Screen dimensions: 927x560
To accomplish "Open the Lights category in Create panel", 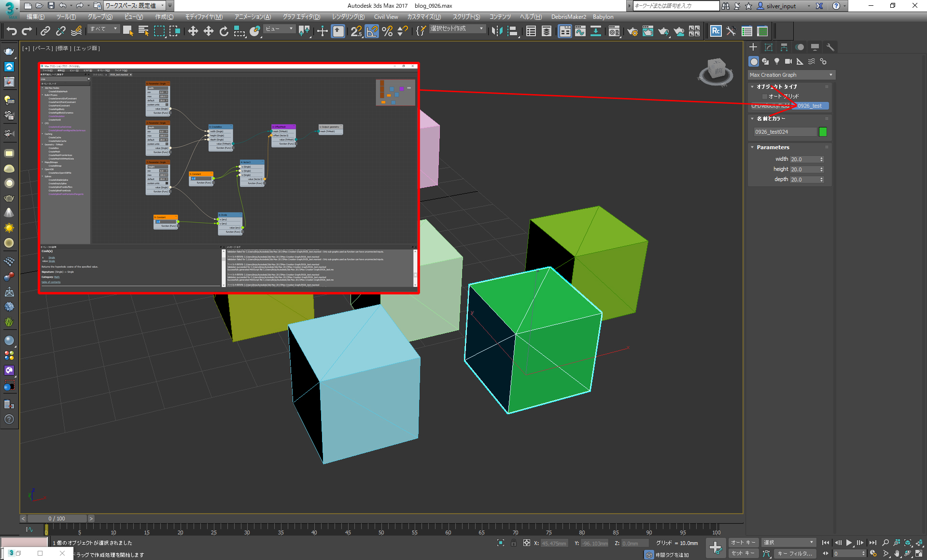I will click(x=777, y=61).
